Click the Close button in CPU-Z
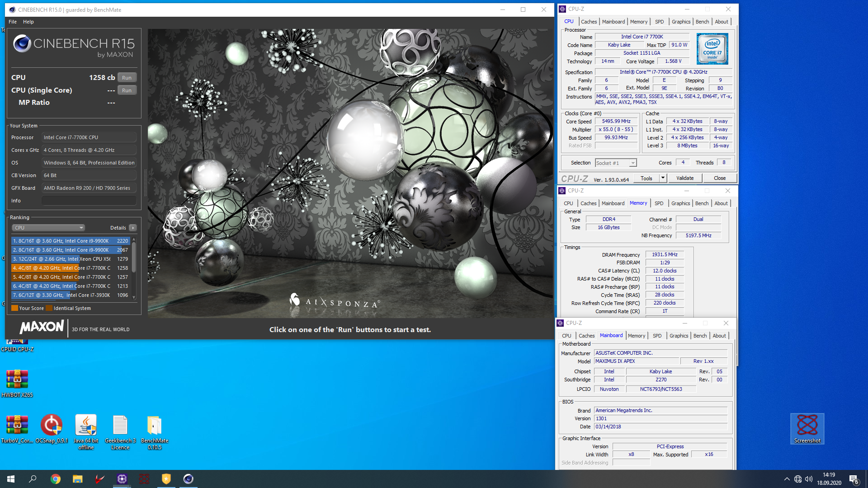 tap(720, 178)
